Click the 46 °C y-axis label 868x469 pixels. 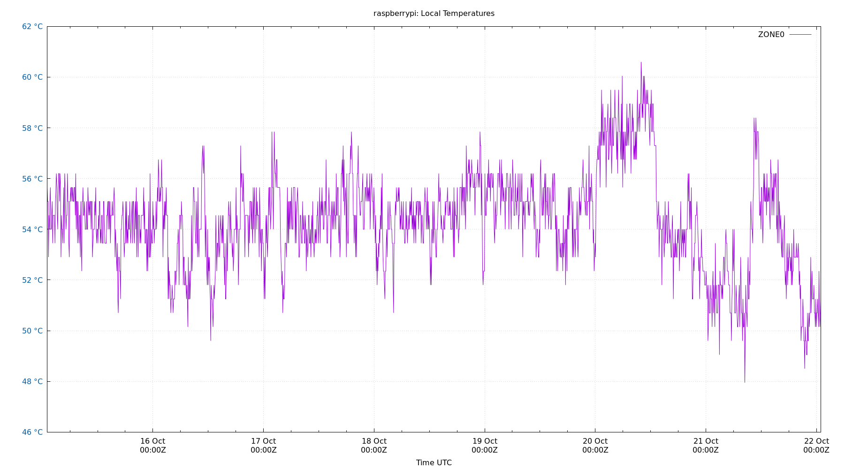[x=32, y=432]
